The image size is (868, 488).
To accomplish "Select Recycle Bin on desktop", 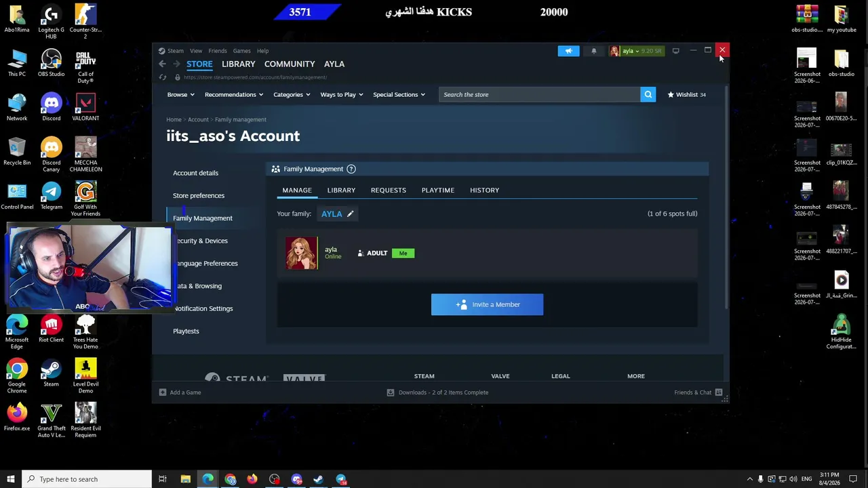I will click(x=17, y=152).
